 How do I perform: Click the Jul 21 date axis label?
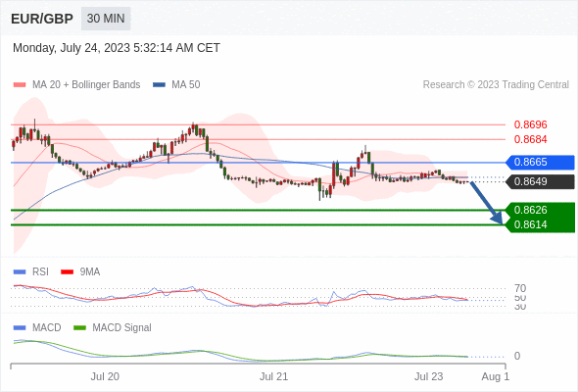pyautogui.click(x=273, y=376)
